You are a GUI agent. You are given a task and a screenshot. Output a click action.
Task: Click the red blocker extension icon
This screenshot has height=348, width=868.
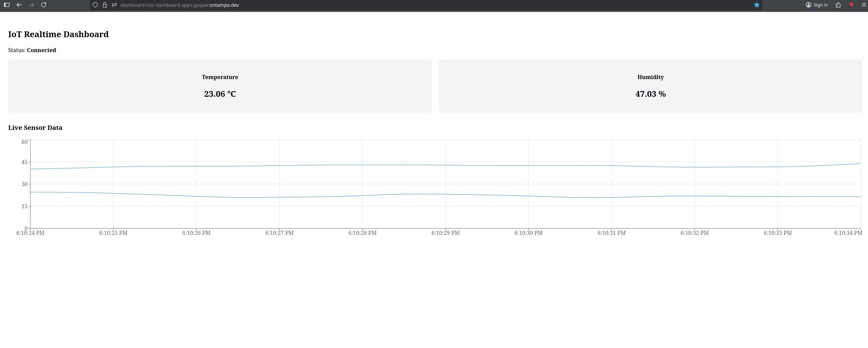coord(851,5)
